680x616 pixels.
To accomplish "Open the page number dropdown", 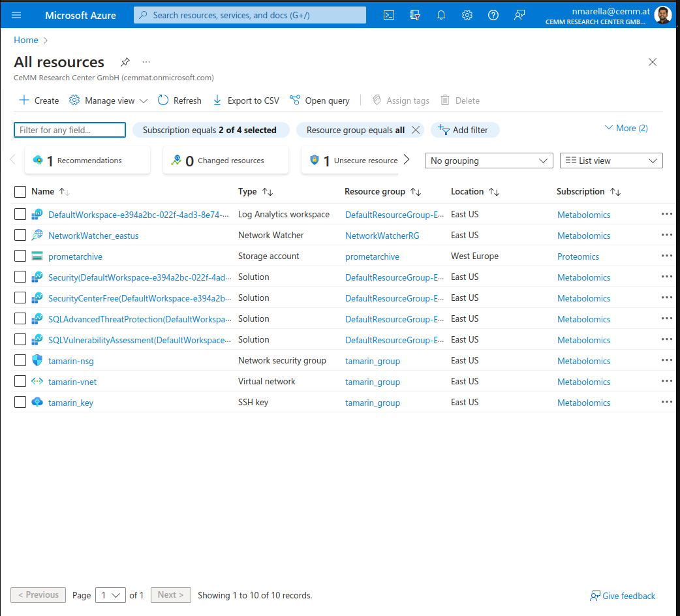I will click(x=110, y=595).
